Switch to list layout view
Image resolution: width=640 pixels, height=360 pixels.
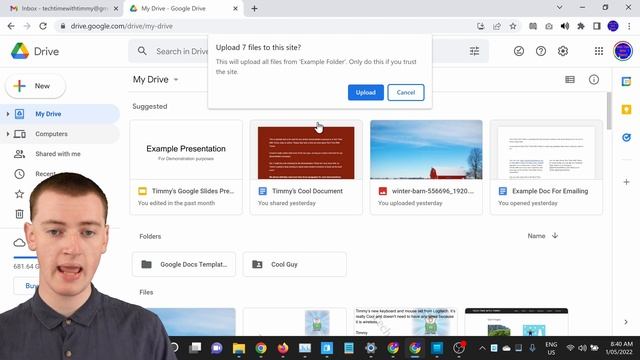570,80
